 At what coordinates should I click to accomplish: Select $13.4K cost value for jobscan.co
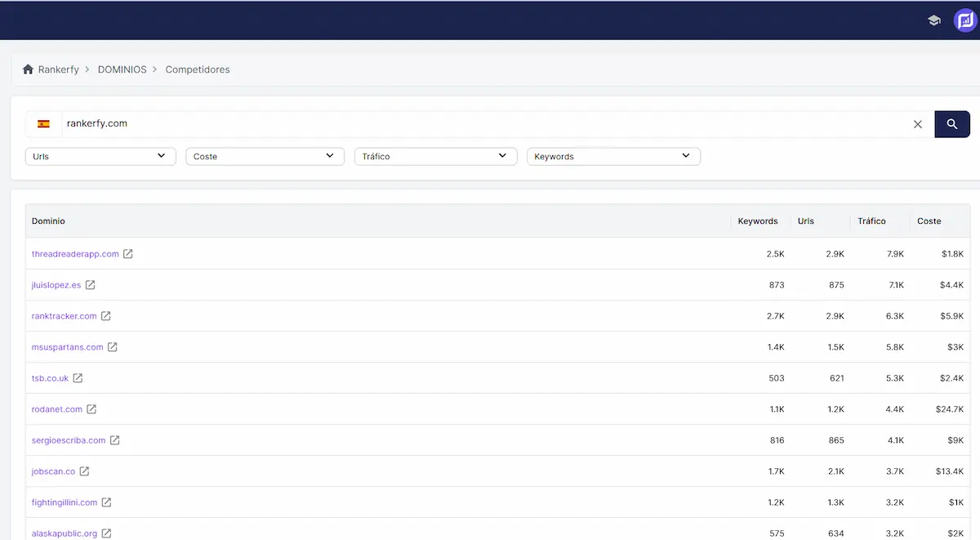click(950, 471)
